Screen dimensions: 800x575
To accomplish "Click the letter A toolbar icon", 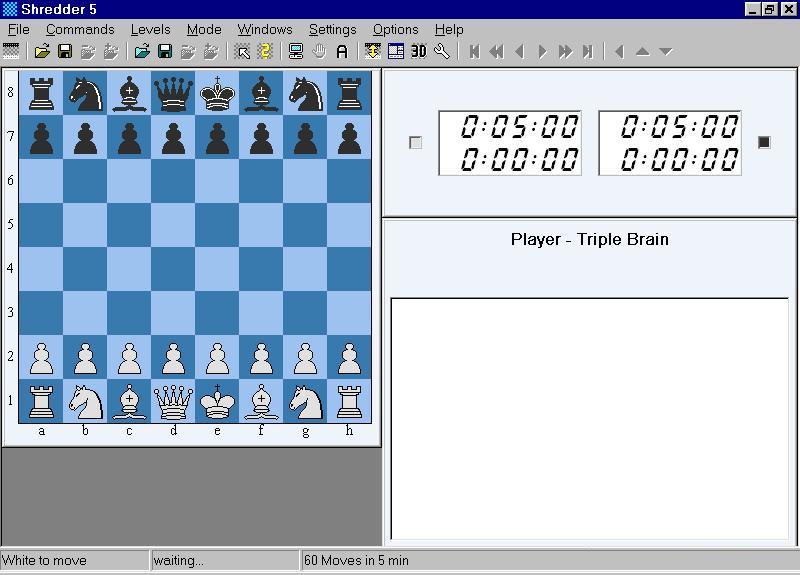I will pyautogui.click(x=342, y=51).
